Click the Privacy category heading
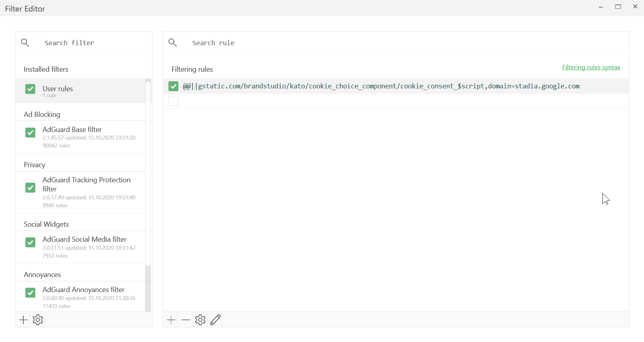 [x=34, y=165]
